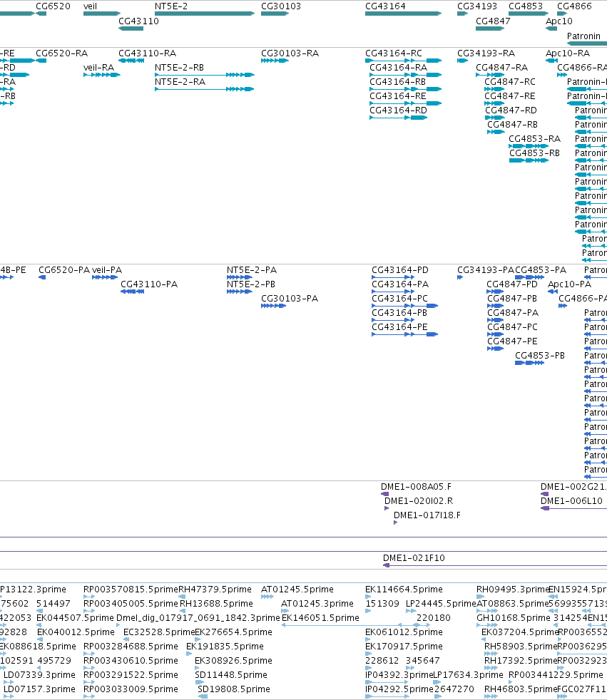Click transcript CG43164-RA
This screenshot has width=607, height=700.
(399, 68)
